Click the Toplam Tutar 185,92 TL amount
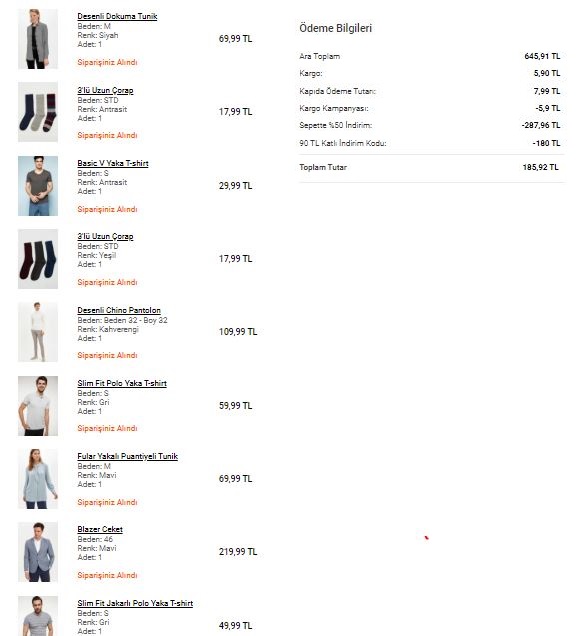The width and height of the screenshot is (578, 636). point(540,167)
